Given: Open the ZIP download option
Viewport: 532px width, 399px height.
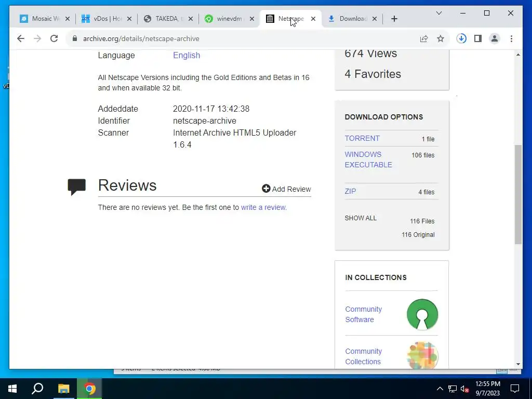Looking at the screenshot, I should 350,191.
